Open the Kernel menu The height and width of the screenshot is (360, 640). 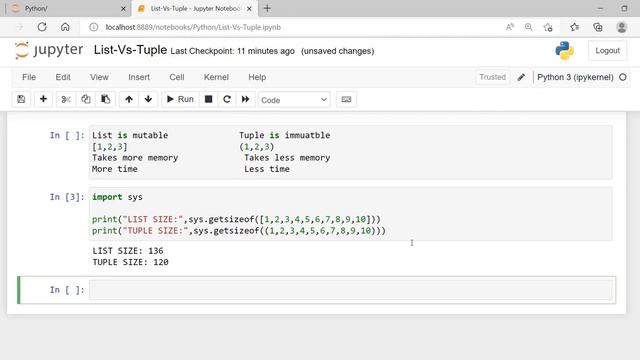[216, 77]
